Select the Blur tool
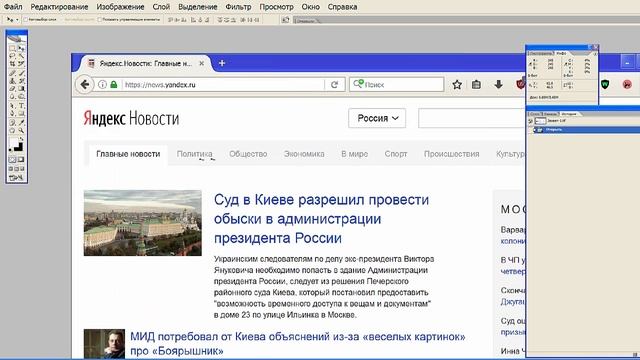Screen dimensions: 640x360 (x=12, y=96)
